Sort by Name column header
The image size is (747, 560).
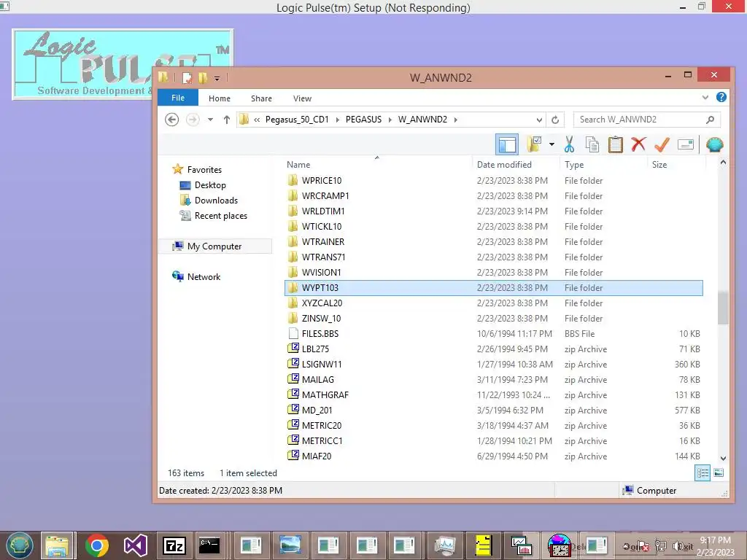click(x=377, y=164)
